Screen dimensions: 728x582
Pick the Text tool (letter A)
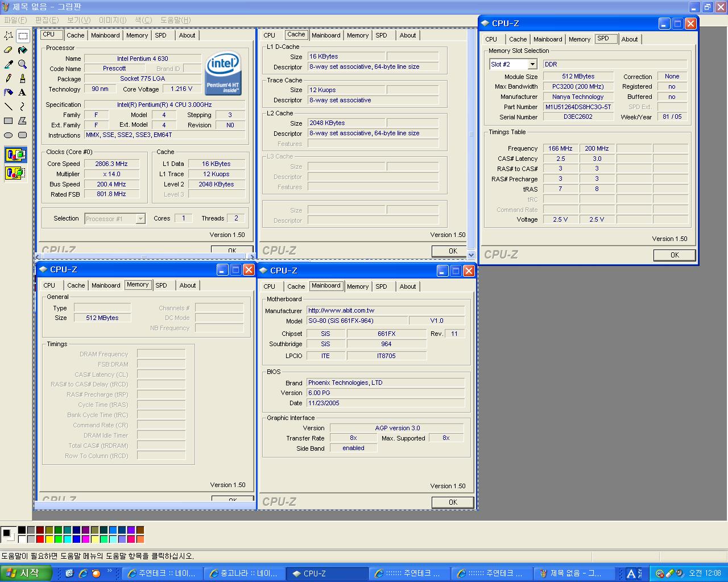tap(23, 92)
